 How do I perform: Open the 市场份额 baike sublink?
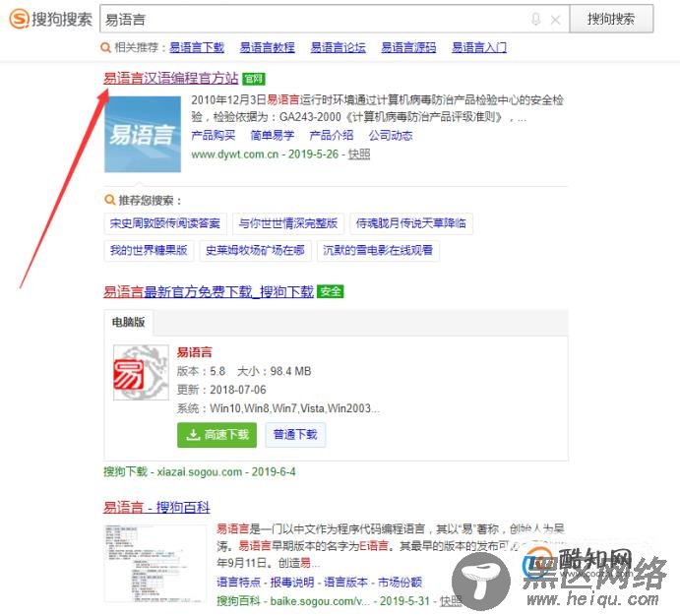pos(400,583)
